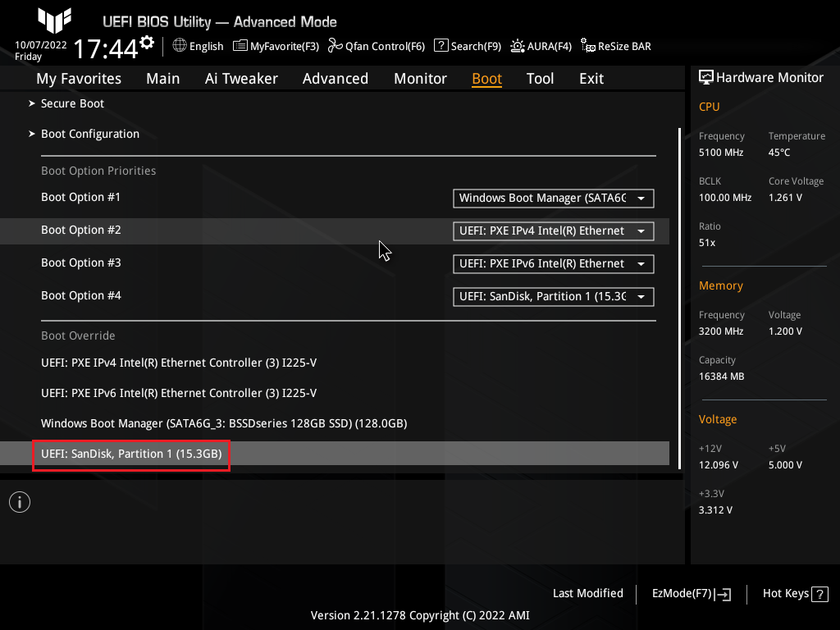Open the Qfan Control fan icon
Viewport: 840px width, 630px height.
tap(336, 46)
